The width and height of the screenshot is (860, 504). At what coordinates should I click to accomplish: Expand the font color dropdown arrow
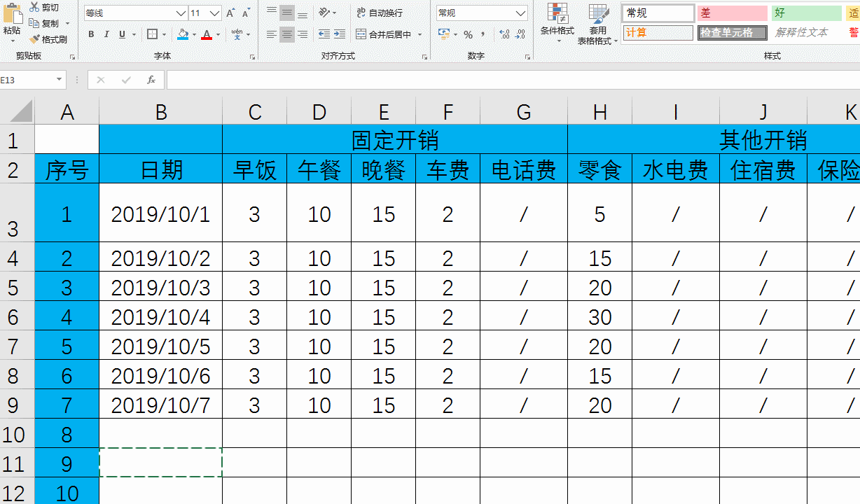click(x=218, y=34)
